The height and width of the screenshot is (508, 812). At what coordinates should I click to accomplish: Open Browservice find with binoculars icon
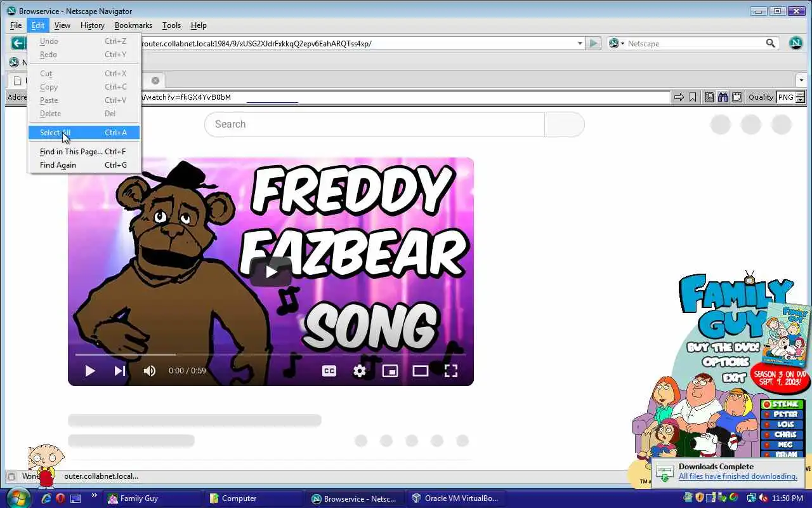pos(723,97)
